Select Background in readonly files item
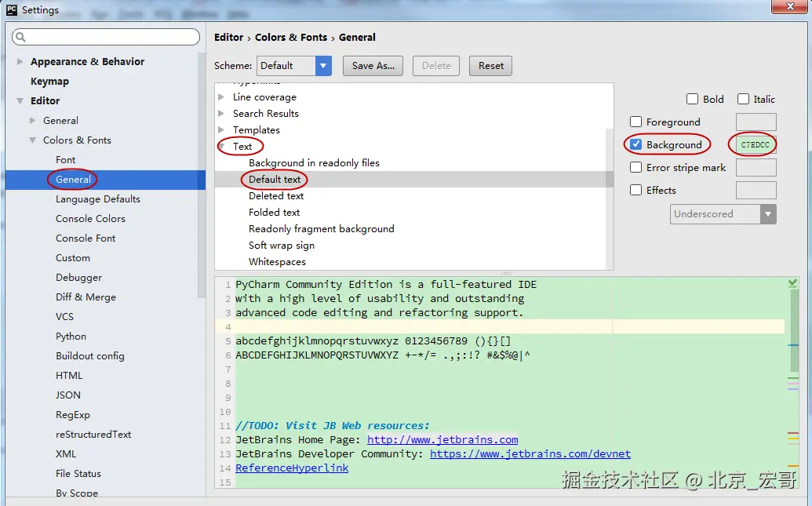The image size is (812, 506). 314,163
